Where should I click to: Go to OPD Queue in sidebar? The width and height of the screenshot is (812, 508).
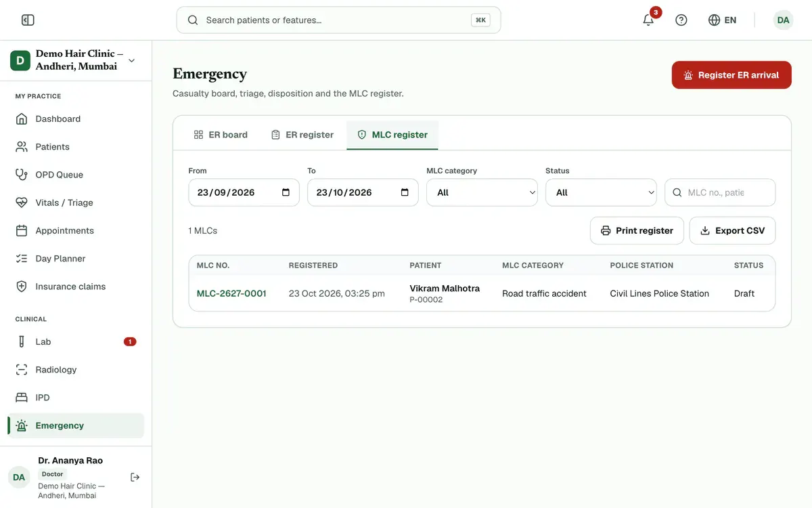(x=76, y=175)
